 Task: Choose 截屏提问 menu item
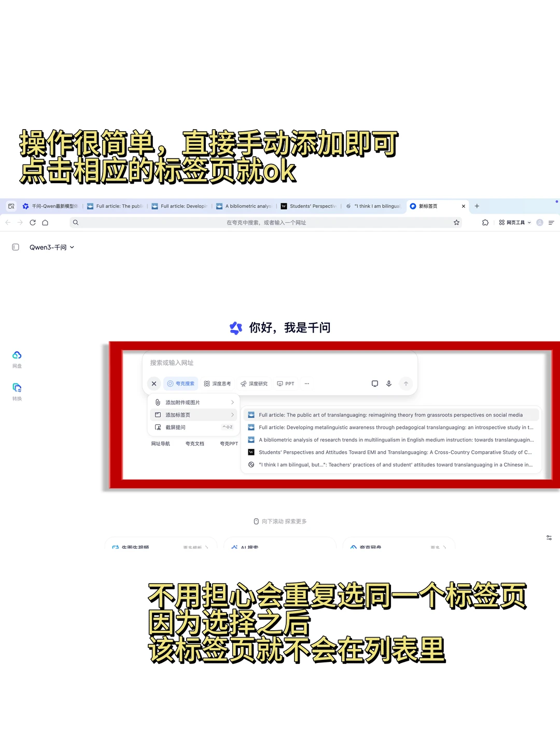[x=194, y=427]
